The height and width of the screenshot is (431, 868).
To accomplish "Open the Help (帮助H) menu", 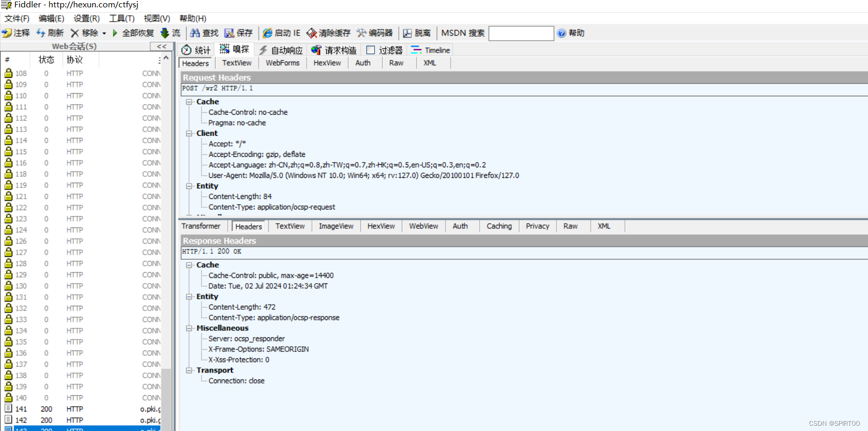I will tap(193, 18).
